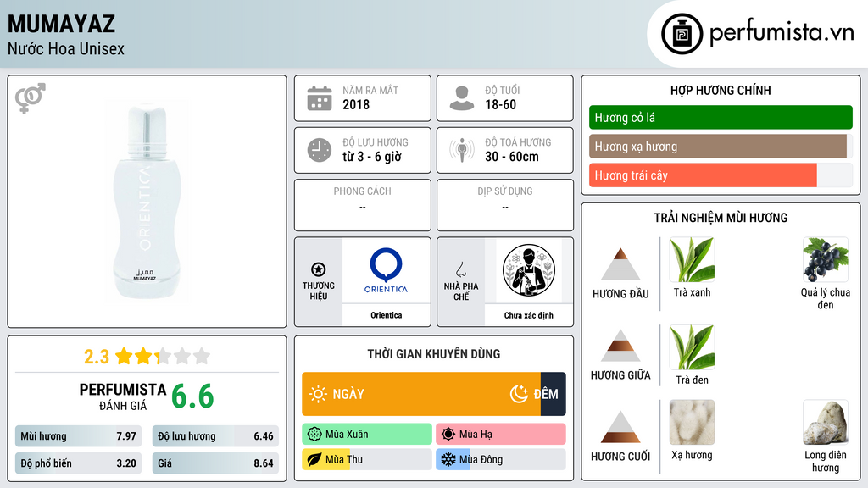Click the Orientica brand logo
868x488 pixels.
tap(386, 270)
